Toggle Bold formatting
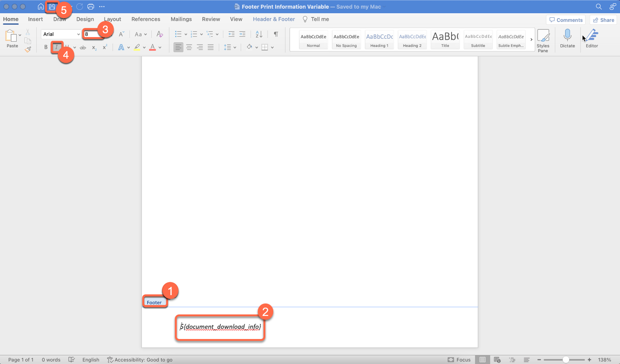The height and width of the screenshot is (364, 620). (x=46, y=47)
